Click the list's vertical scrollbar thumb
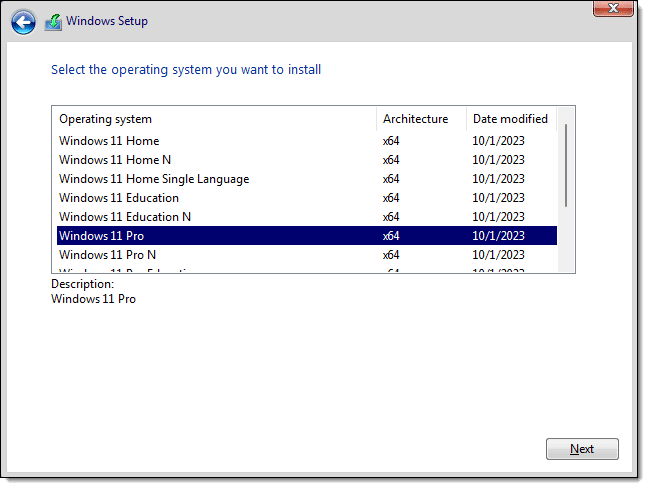The image size is (648, 488). pos(566,165)
